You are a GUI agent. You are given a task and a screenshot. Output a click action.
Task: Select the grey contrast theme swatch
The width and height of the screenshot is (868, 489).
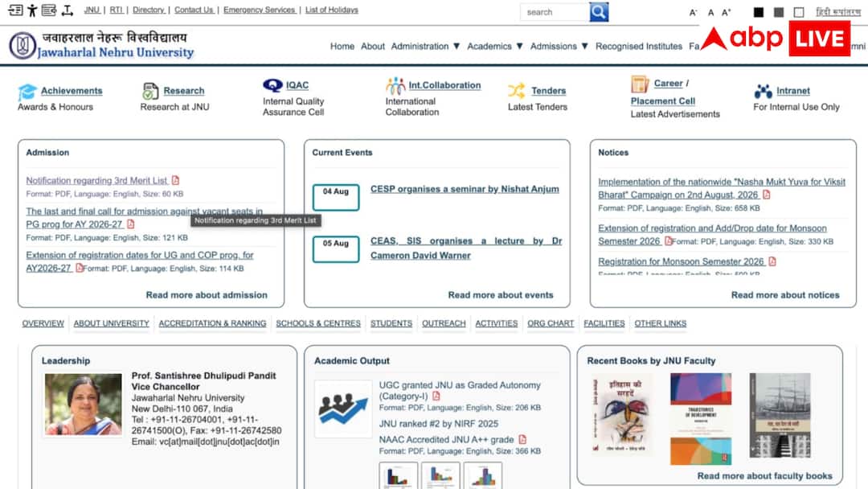click(778, 11)
